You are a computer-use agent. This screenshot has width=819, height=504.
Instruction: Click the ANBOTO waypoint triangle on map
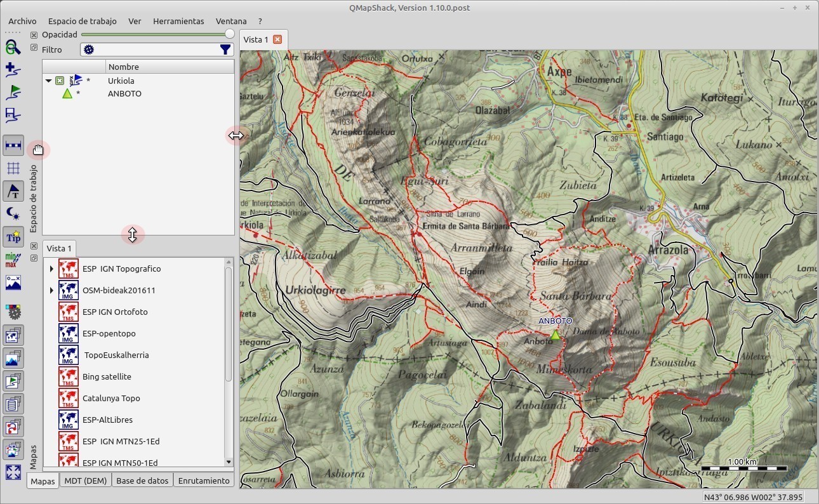(x=556, y=335)
